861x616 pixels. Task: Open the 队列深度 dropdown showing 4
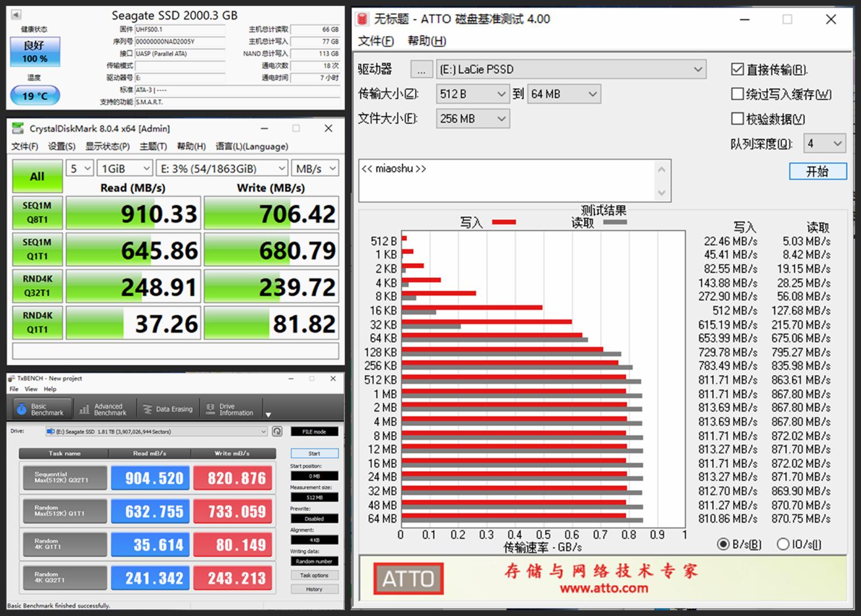(824, 143)
